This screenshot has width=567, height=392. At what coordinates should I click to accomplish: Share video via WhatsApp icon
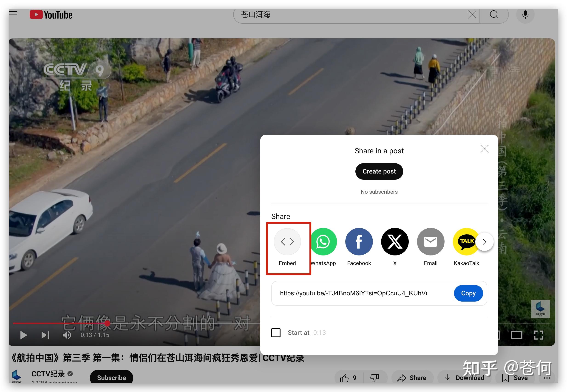click(x=323, y=241)
